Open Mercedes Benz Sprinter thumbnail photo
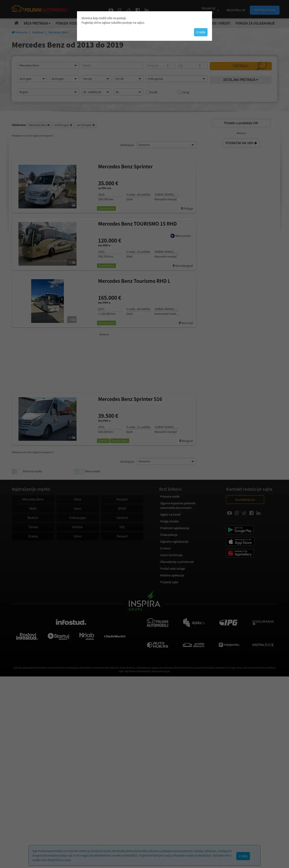The height and width of the screenshot is (868, 289). click(x=47, y=186)
